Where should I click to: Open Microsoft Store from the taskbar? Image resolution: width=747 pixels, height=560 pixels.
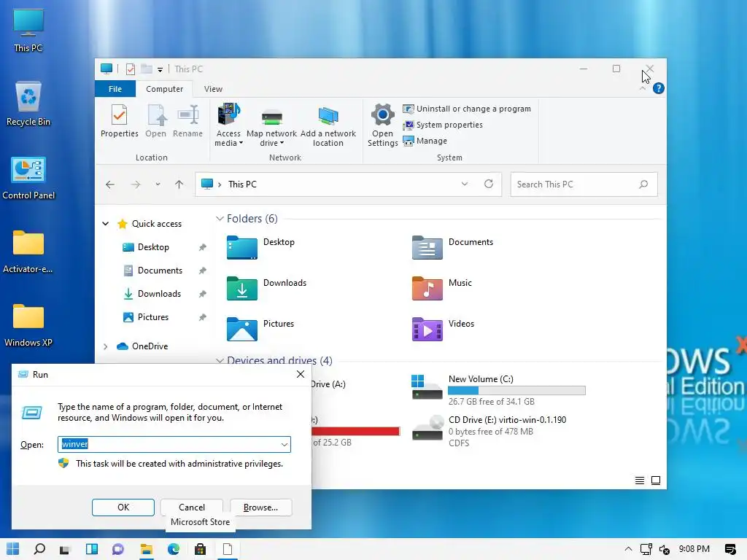(201, 549)
